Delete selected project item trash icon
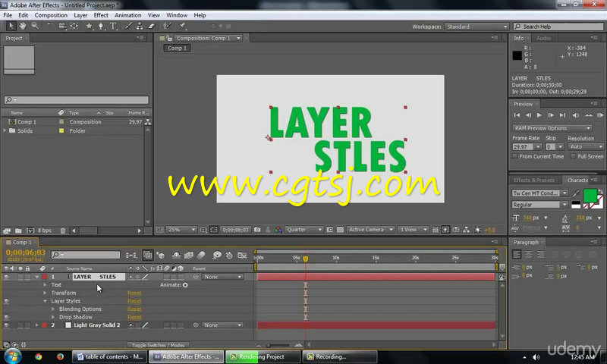This screenshot has width=607, height=364. [x=63, y=231]
